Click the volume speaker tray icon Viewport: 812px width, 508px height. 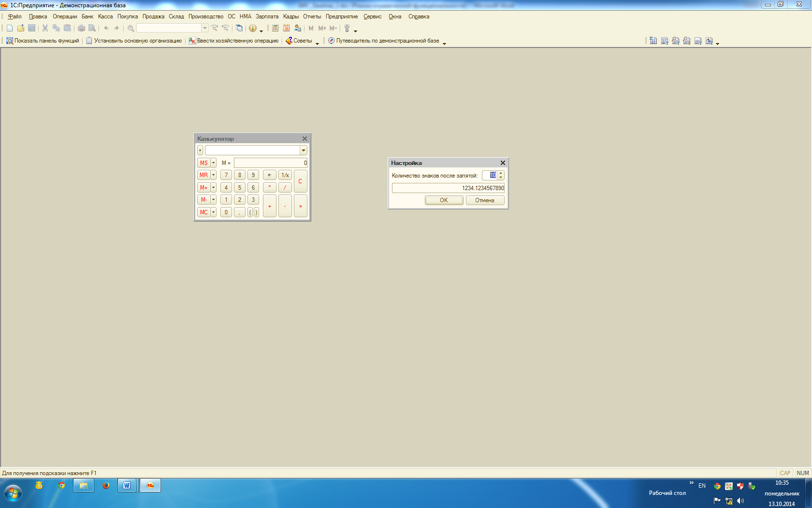click(740, 501)
